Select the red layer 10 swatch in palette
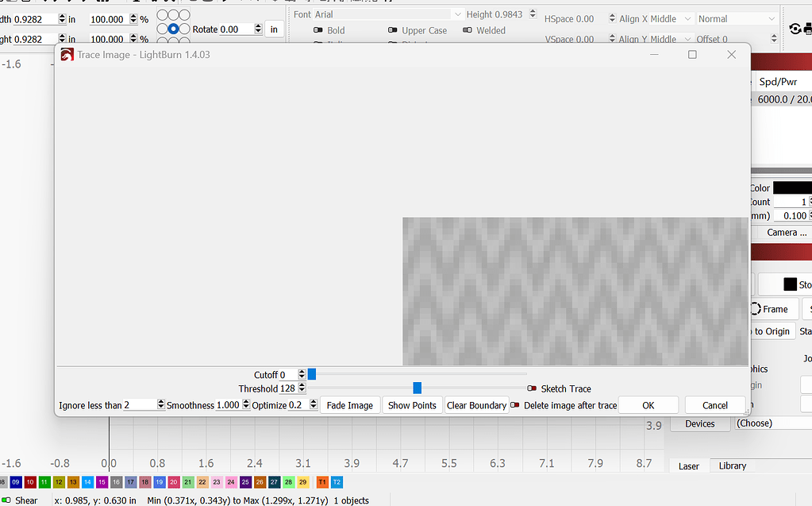The image size is (812, 506). [29, 482]
